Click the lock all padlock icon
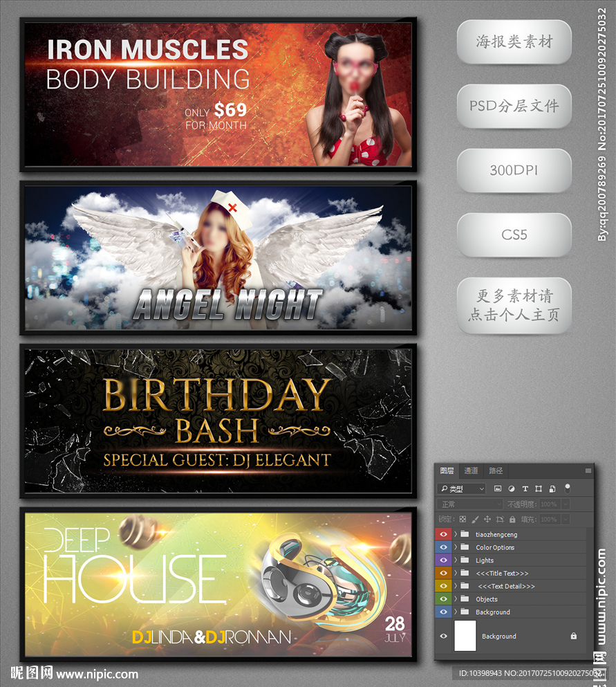The height and width of the screenshot is (687, 616). 512,519
